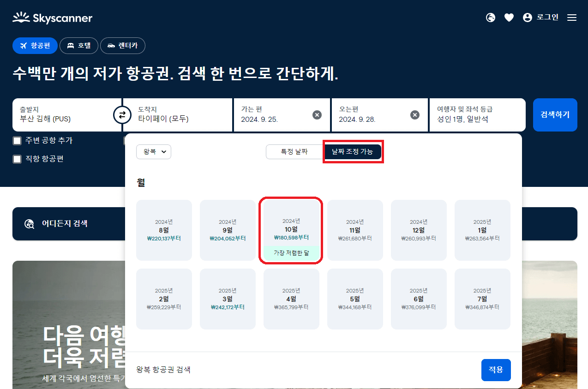The image size is (588, 389).
Task: Switch to 특정 날짜 mode
Action: pos(294,152)
